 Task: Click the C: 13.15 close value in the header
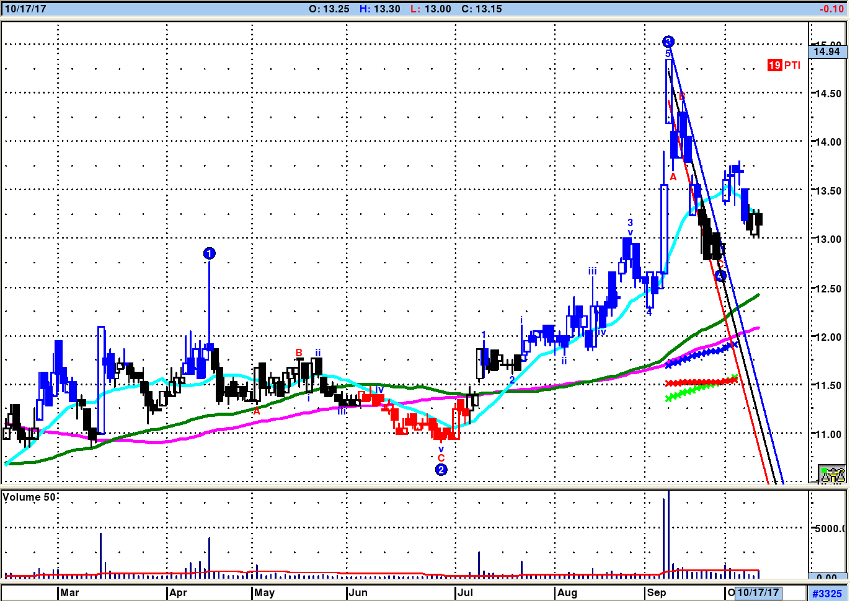(482, 9)
